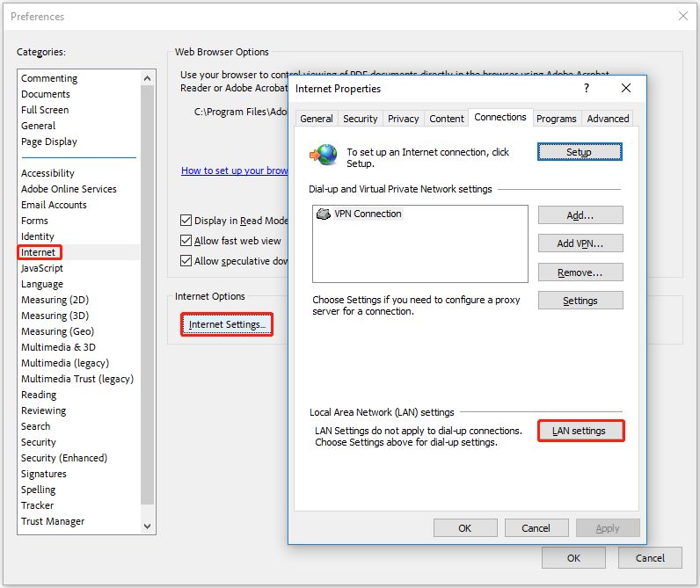
Task: Select Signatures category
Action: pos(44,474)
